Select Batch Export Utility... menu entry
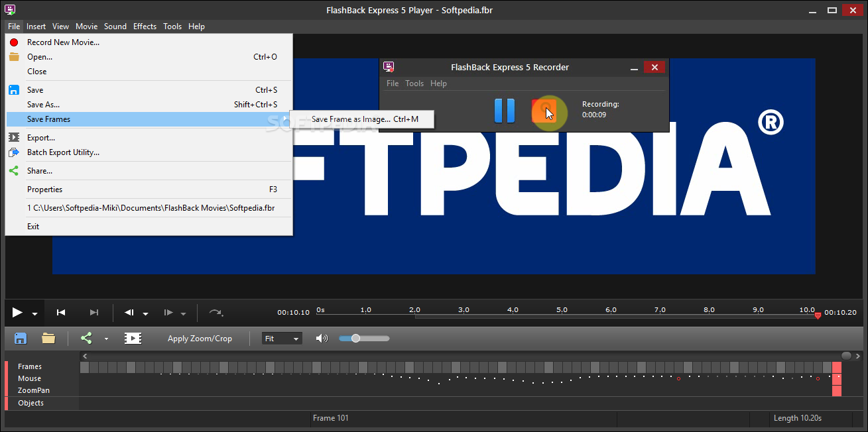Screen dimensions: 868x432 click(x=149, y=152)
